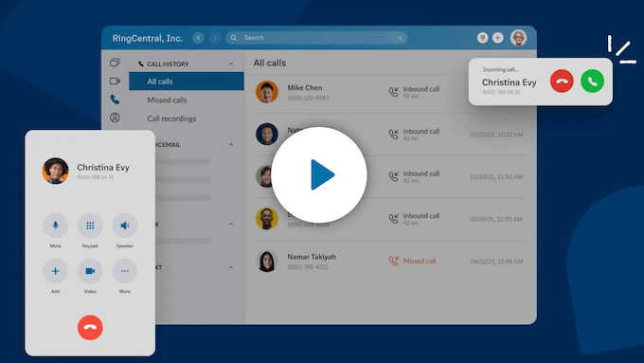Open the Keypad in call panel
This screenshot has width=644, height=363.
(90, 226)
